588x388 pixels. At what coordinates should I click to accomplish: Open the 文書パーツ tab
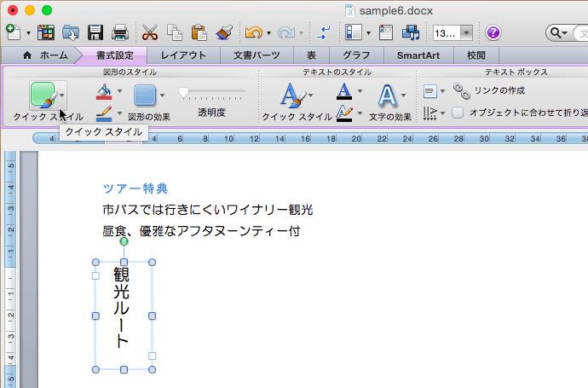(257, 55)
